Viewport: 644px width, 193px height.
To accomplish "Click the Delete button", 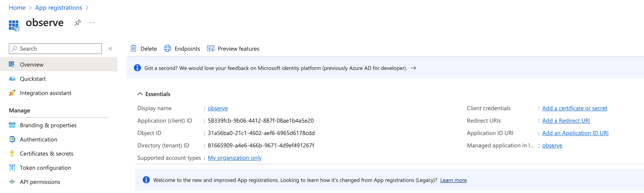I will point(144,48).
